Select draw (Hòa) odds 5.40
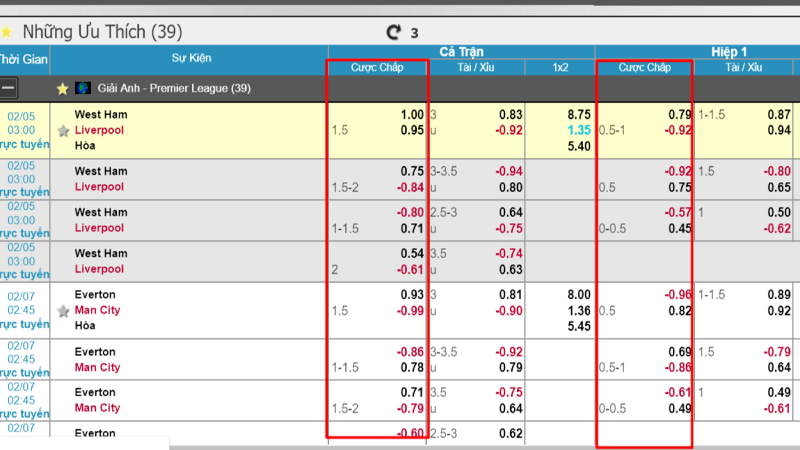Screen dimensions: 800x450 (x=579, y=146)
